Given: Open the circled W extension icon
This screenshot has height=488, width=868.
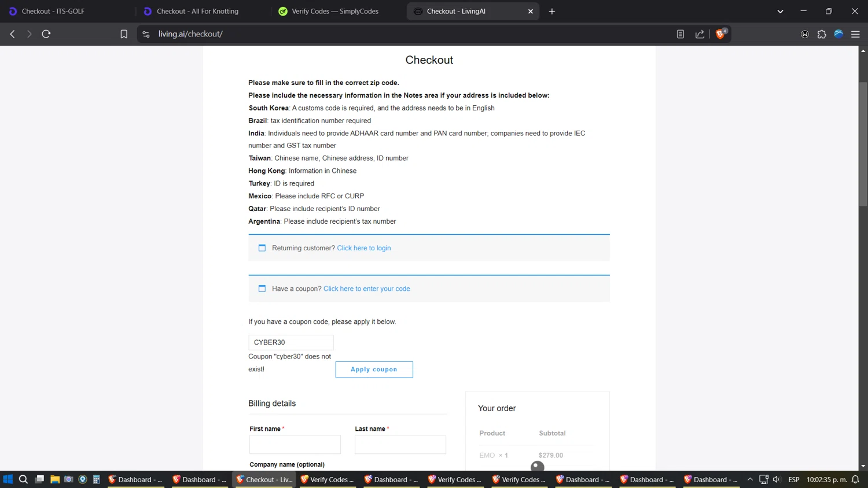Looking at the screenshot, I should (x=804, y=34).
